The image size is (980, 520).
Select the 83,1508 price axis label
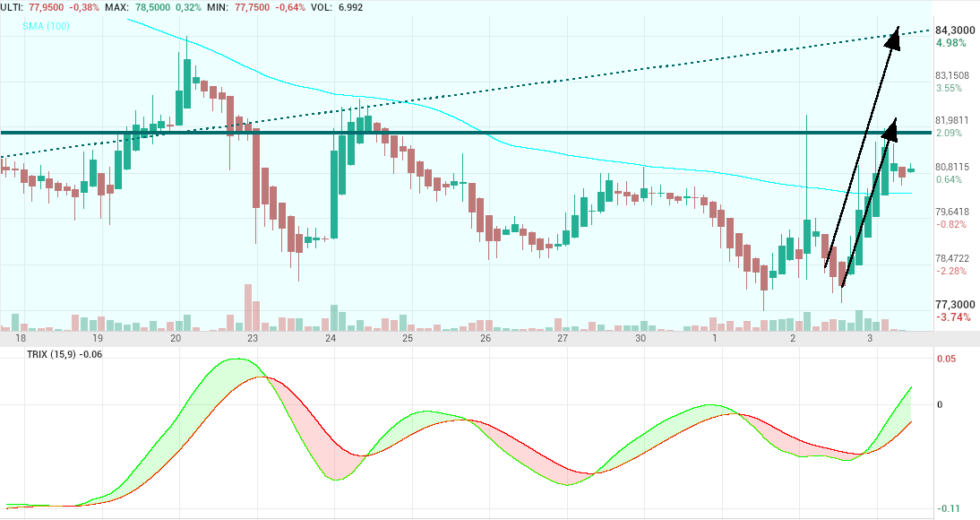952,75
